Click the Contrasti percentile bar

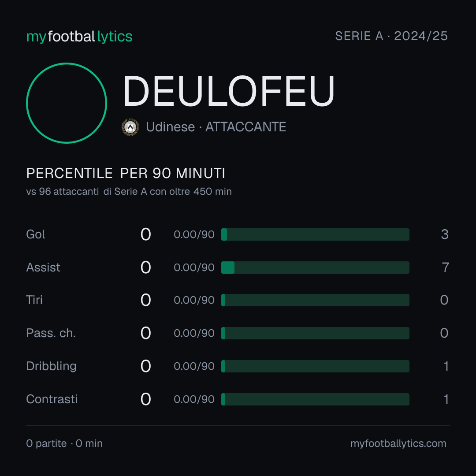click(x=315, y=399)
